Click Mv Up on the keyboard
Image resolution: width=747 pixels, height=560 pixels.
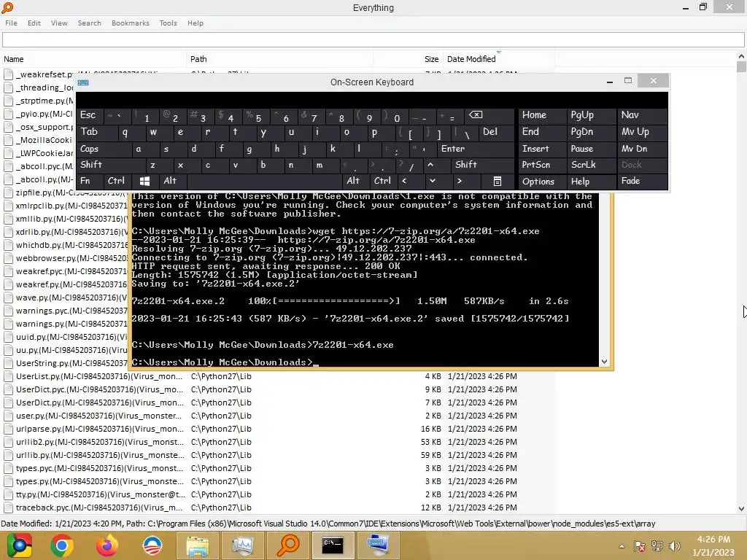coord(642,132)
